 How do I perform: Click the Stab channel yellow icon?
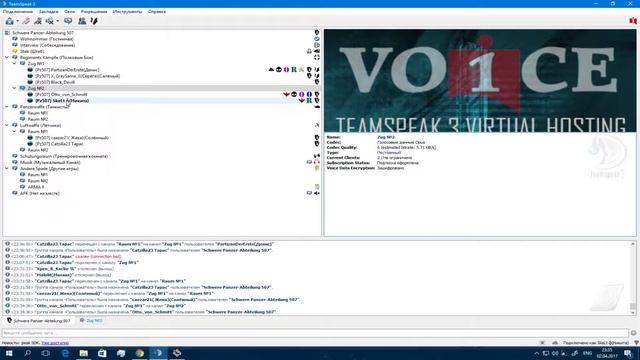(x=15, y=51)
